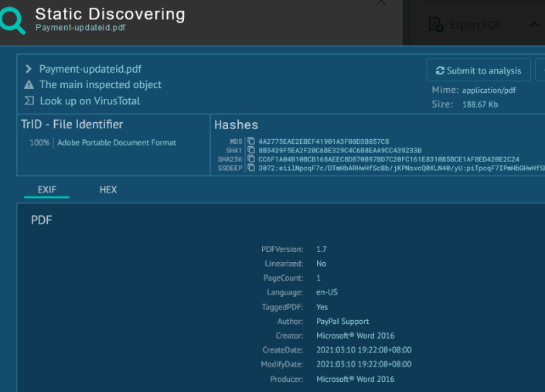Copy the SHA256 hash value
Image resolution: width=545 pixels, height=392 pixels.
pyautogui.click(x=250, y=159)
